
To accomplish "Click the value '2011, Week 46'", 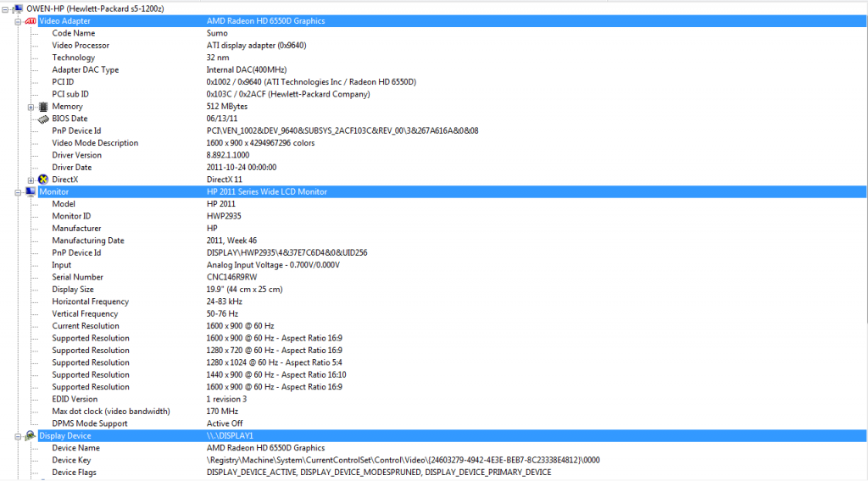I will (231, 240).
